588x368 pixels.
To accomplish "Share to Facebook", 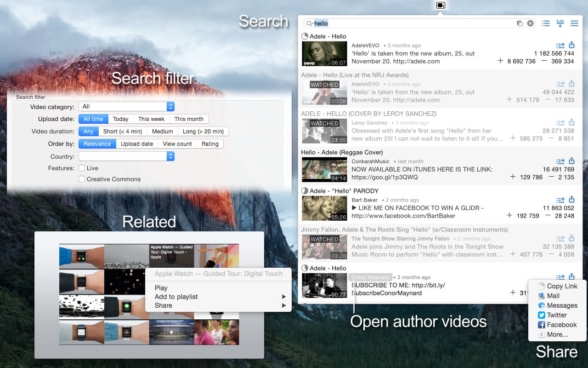I will tap(558, 325).
